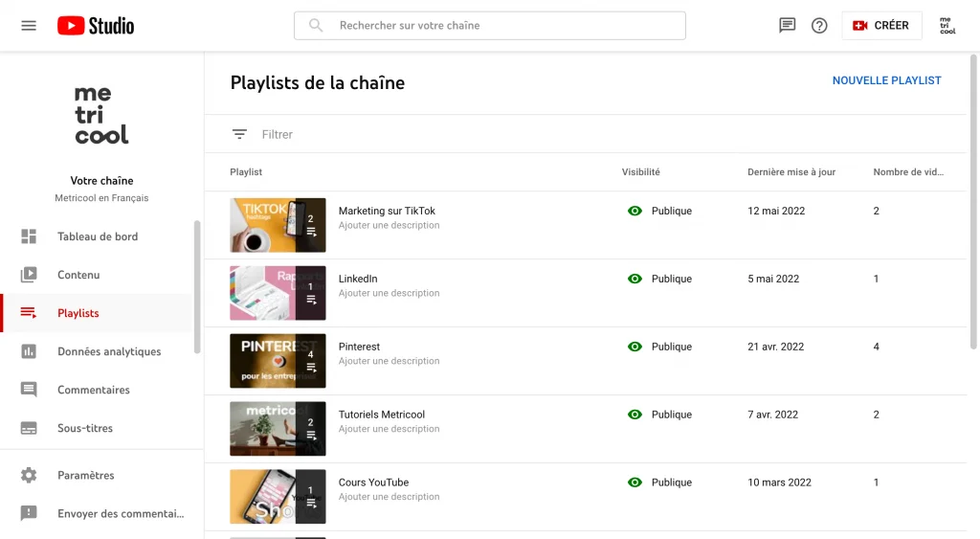Click the YouTube Studio logo
The height and width of the screenshot is (539, 980).
[96, 26]
